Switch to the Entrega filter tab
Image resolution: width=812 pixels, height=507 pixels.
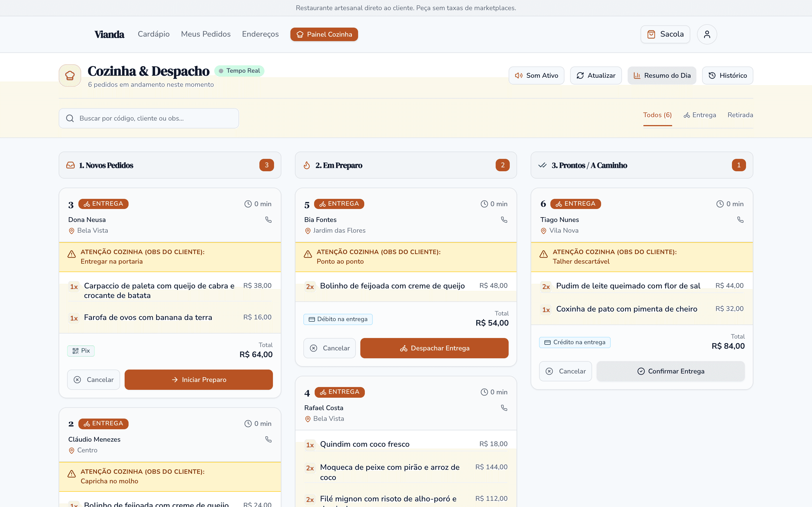point(700,115)
